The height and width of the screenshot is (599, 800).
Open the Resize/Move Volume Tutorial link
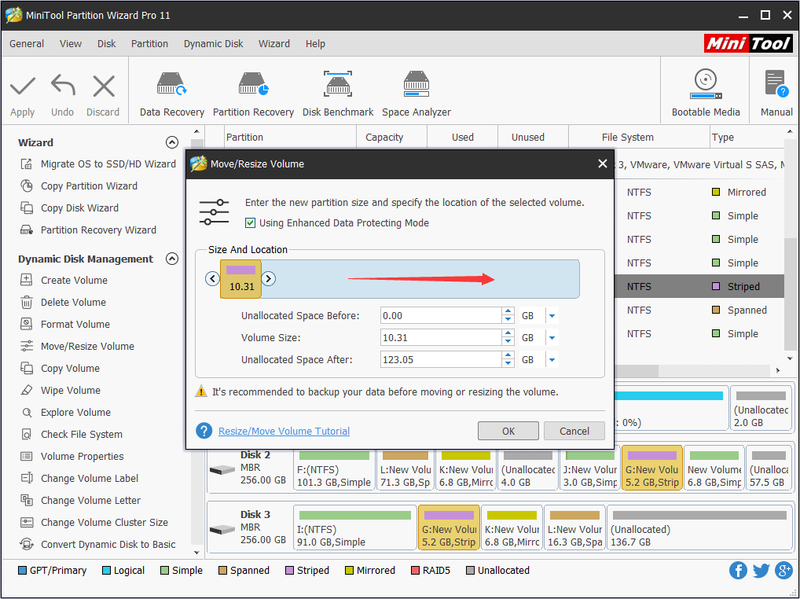[x=284, y=431]
